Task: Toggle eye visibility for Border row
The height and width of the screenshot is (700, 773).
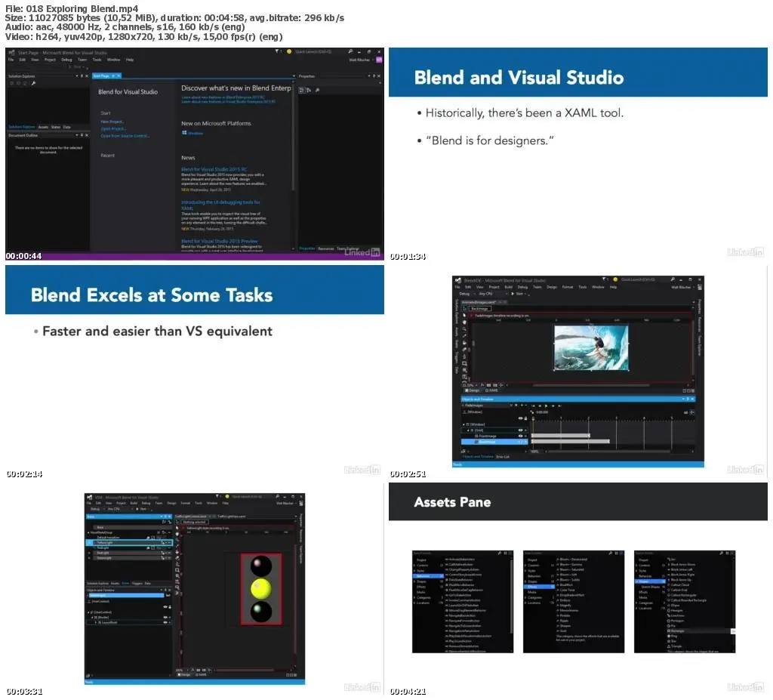Action: 165,618
